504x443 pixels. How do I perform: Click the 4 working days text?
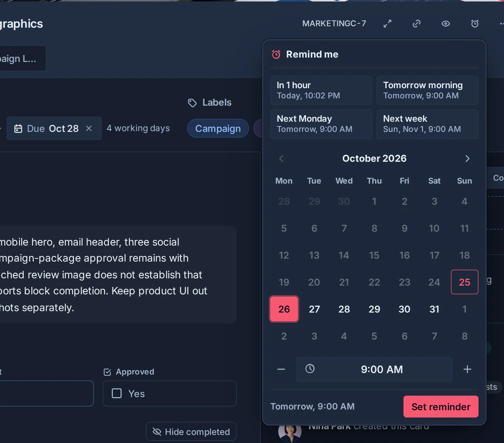138,128
